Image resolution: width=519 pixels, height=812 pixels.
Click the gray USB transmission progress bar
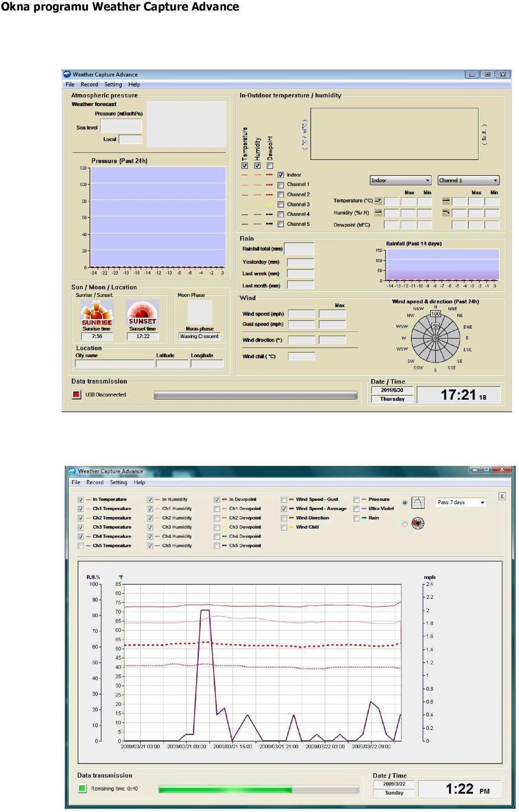pyautogui.click(x=255, y=395)
